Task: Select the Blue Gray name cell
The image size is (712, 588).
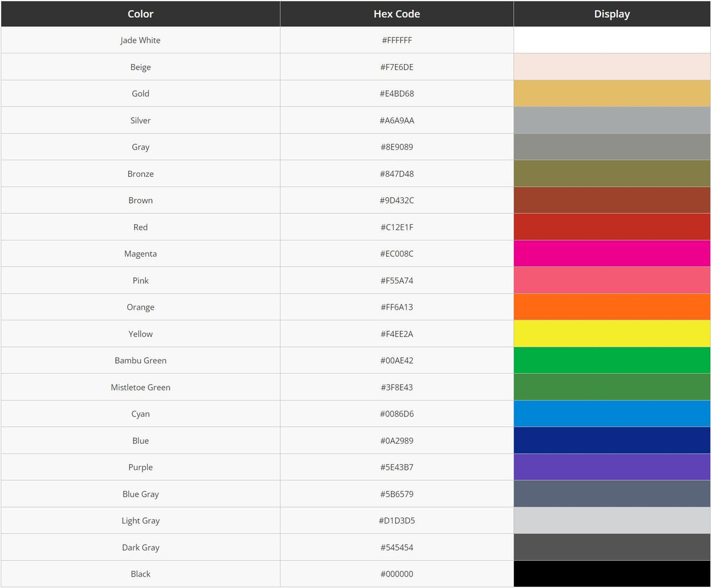Action: (141, 494)
